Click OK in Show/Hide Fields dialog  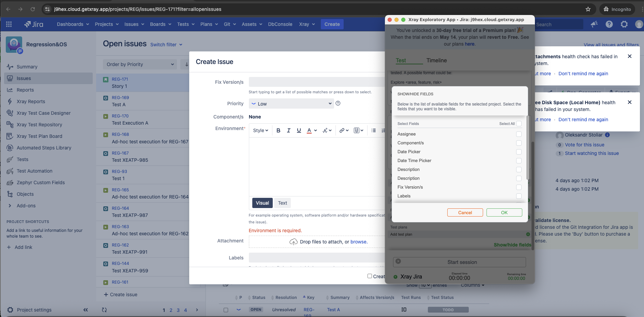(504, 212)
